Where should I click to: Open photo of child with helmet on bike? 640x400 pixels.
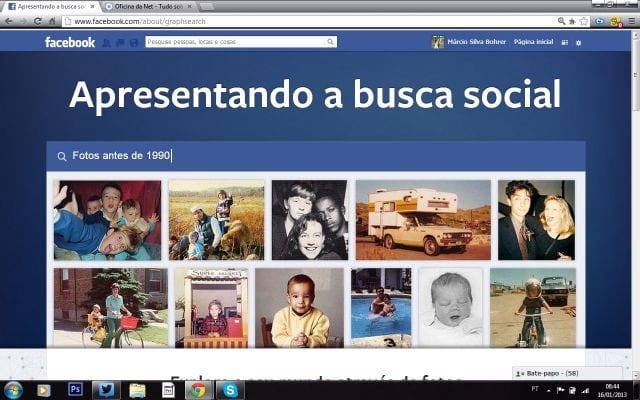click(533, 308)
